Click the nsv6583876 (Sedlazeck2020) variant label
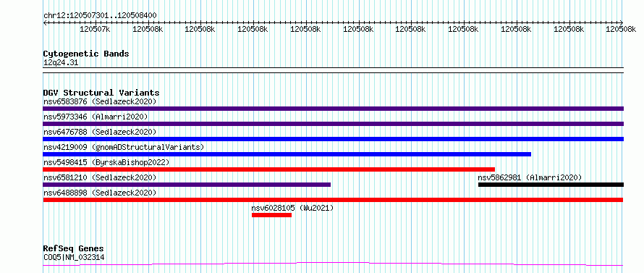 coord(100,101)
